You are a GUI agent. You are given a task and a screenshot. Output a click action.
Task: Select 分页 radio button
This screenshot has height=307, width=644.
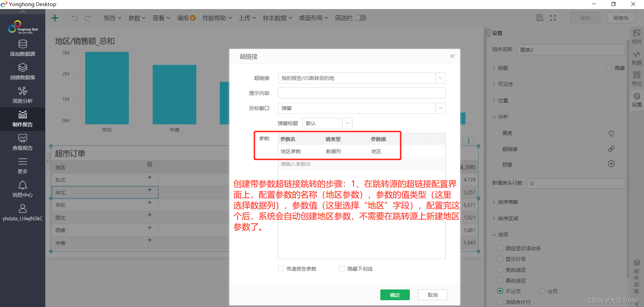tap(542, 291)
